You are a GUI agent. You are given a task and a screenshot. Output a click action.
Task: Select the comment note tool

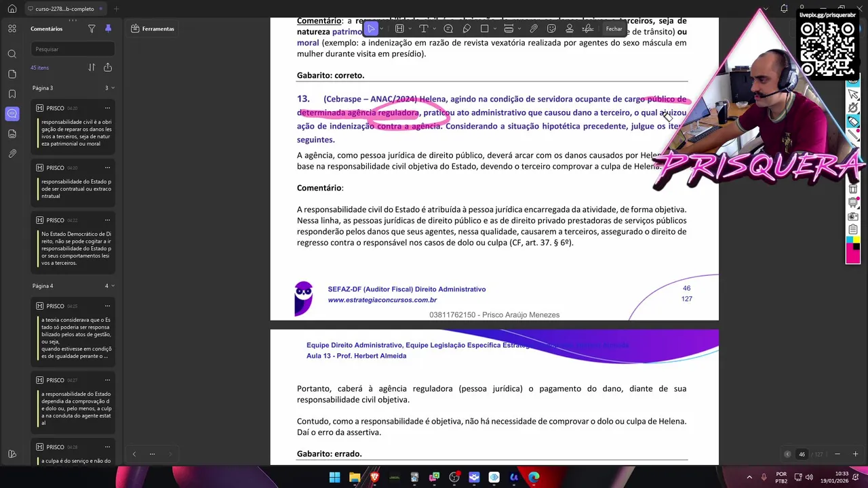click(x=448, y=28)
